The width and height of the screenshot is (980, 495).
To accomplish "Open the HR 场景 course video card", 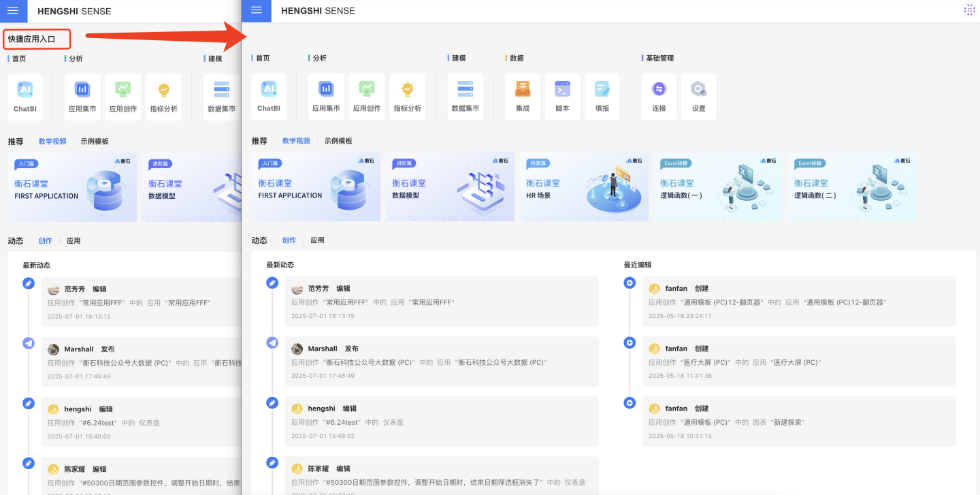I will (584, 187).
